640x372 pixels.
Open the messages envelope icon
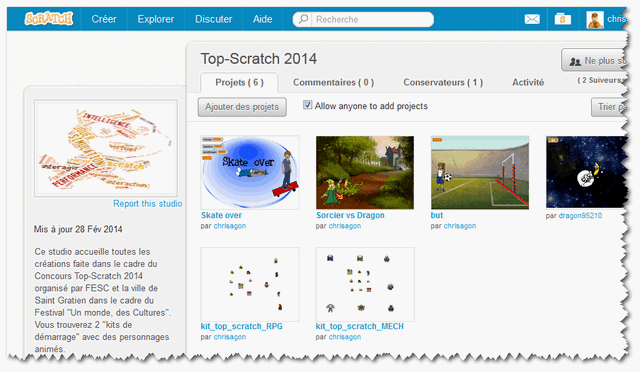532,19
